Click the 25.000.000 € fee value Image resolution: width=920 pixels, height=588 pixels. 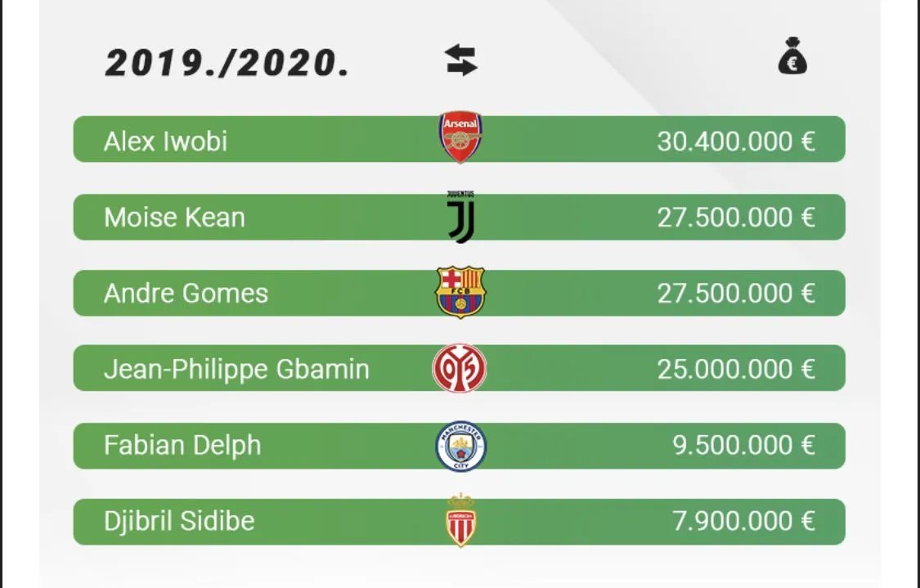point(735,370)
